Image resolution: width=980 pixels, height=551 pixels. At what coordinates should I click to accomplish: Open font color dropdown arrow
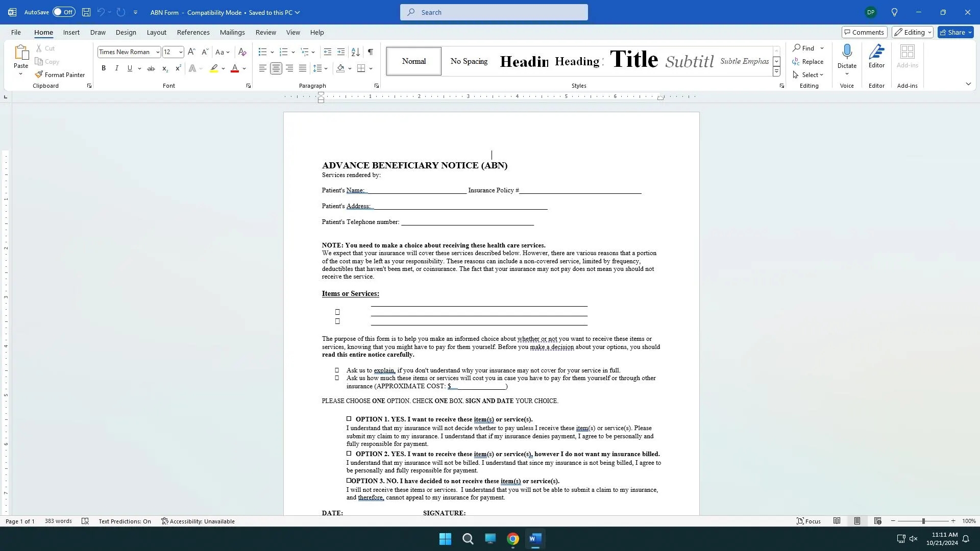(244, 68)
